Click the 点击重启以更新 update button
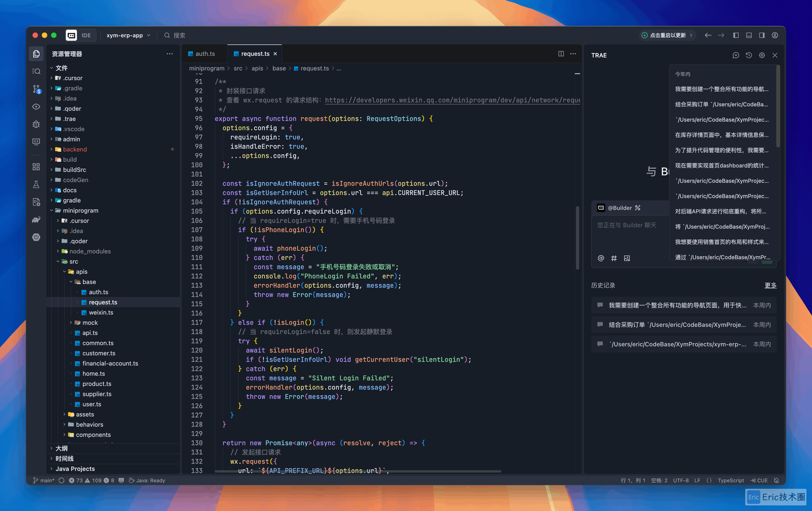 [x=668, y=35]
